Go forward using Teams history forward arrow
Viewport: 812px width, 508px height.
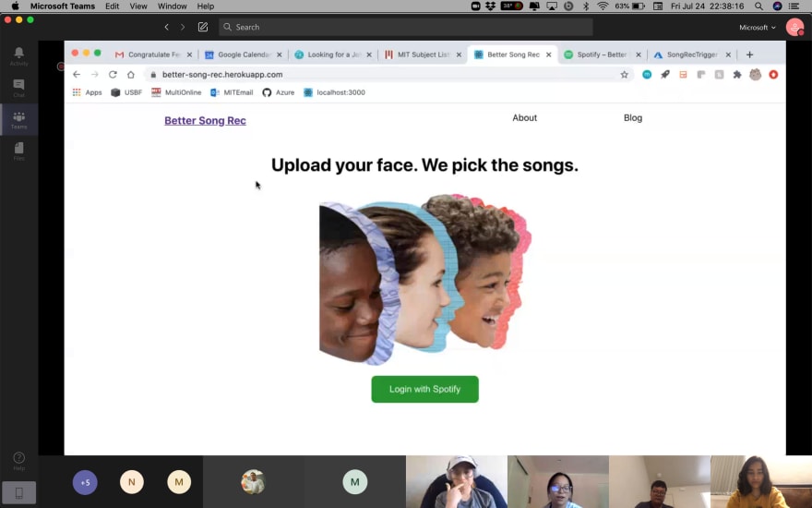[x=183, y=27]
